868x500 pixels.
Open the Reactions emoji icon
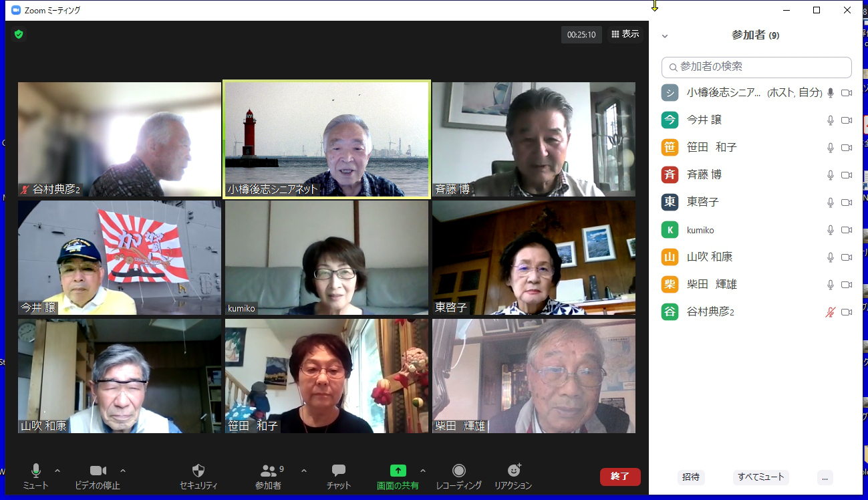513,471
